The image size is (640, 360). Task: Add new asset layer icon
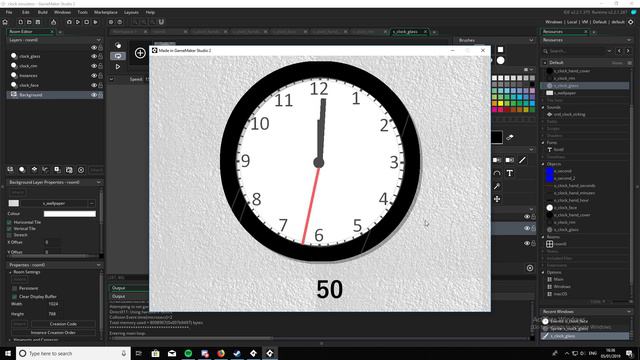point(57,170)
